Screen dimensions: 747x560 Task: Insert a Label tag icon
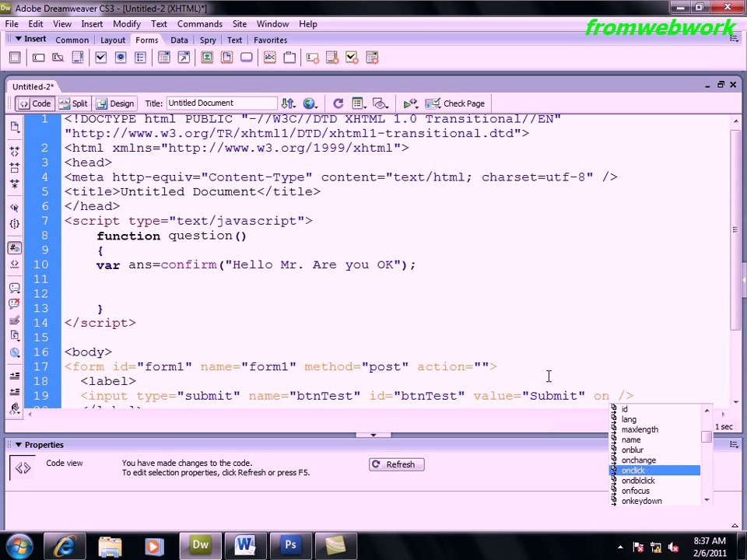pyautogui.click(x=270, y=58)
